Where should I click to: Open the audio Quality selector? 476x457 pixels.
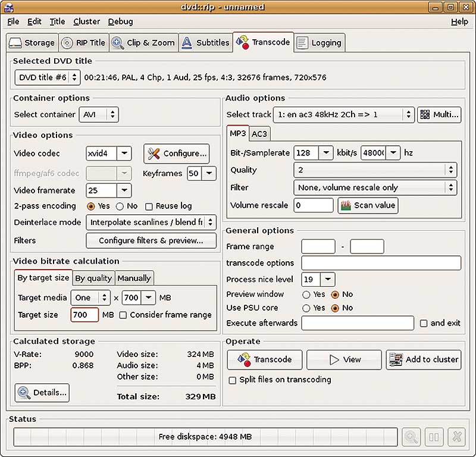coord(375,170)
